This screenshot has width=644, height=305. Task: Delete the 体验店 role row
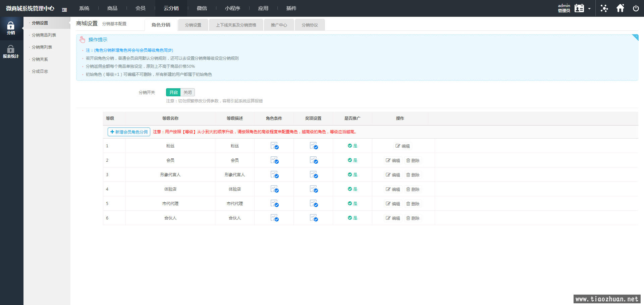(413, 189)
